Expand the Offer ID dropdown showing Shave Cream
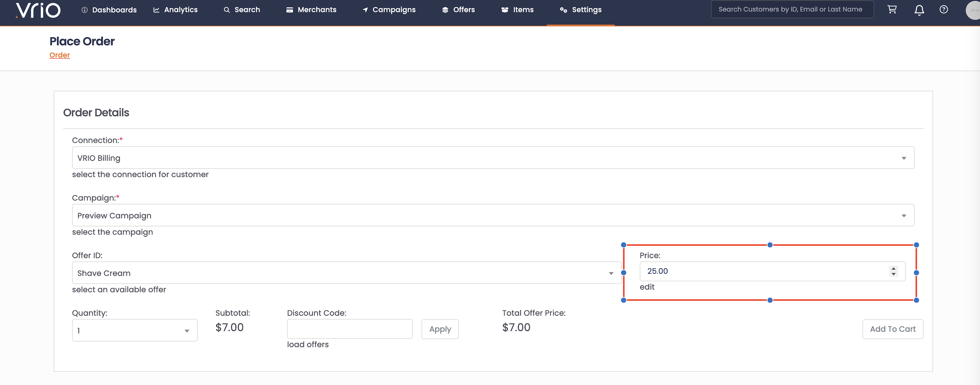The height and width of the screenshot is (385, 980). click(347, 273)
